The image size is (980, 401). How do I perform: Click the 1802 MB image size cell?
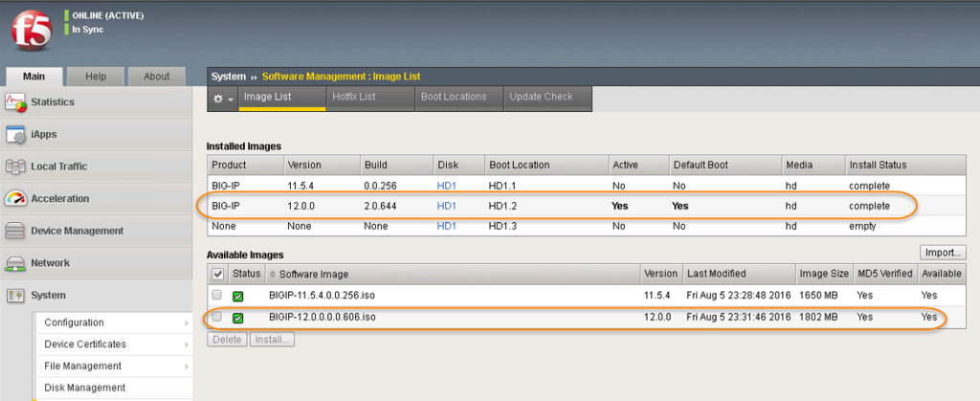pyautogui.click(x=819, y=318)
